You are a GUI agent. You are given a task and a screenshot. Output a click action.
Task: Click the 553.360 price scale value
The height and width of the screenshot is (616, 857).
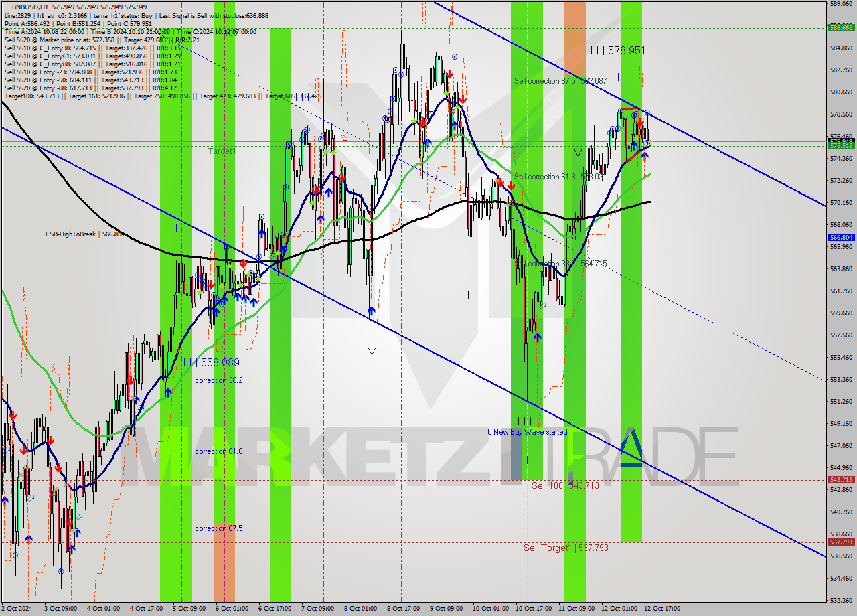pyautogui.click(x=841, y=379)
